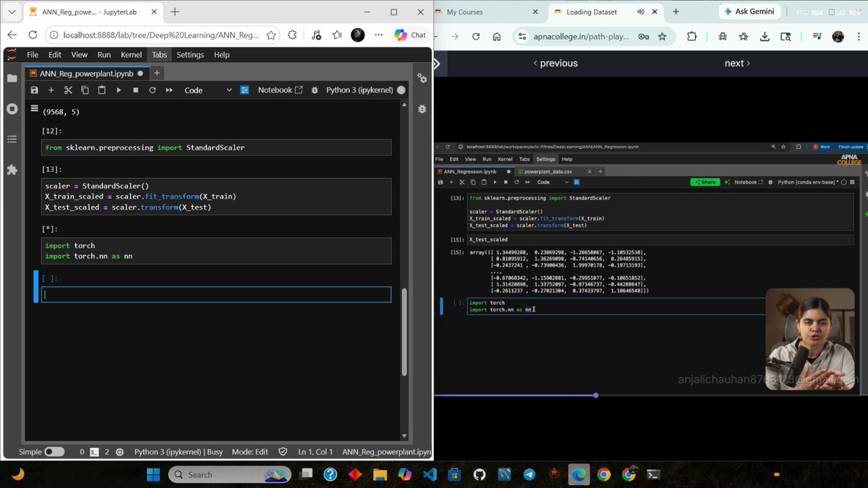Viewport: 868px width, 488px height.
Task: Go back using Edge back arrow
Action: click(12, 35)
